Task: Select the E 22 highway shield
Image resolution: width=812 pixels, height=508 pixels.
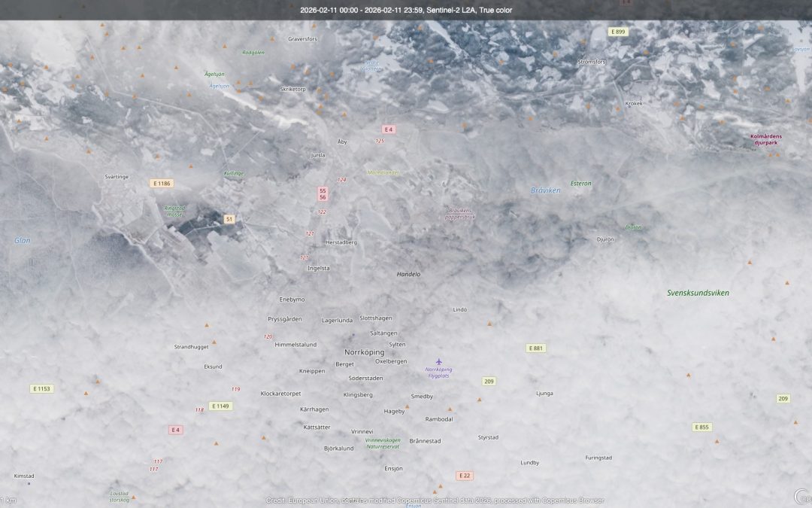Action: pyautogui.click(x=464, y=476)
